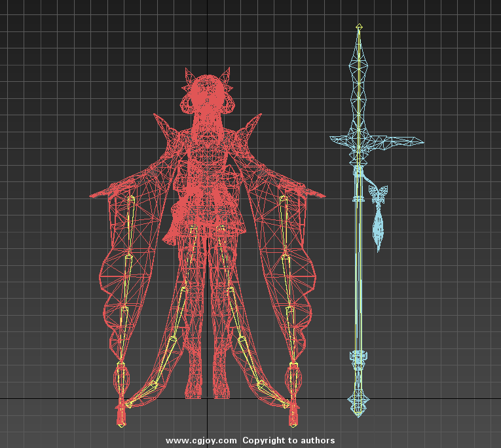Select the cyan spear's top blade
Viewport: 501px width, 448px height.
click(x=358, y=80)
